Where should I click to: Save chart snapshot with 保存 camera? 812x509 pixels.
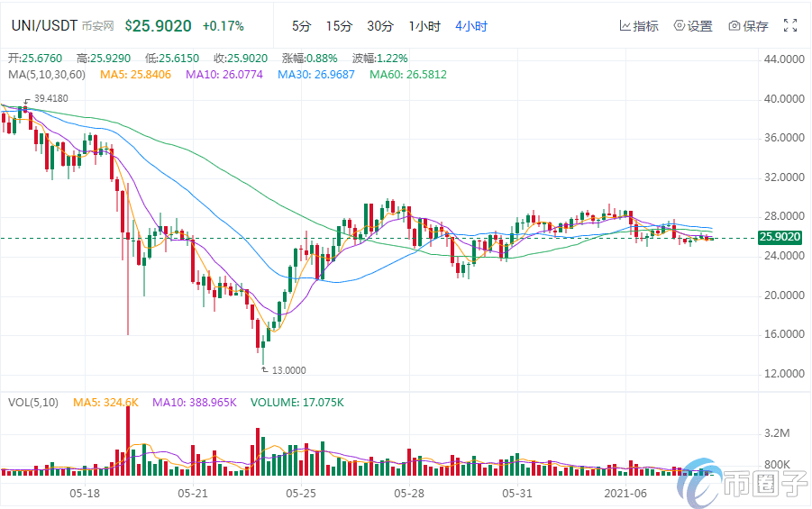point(748,26)
